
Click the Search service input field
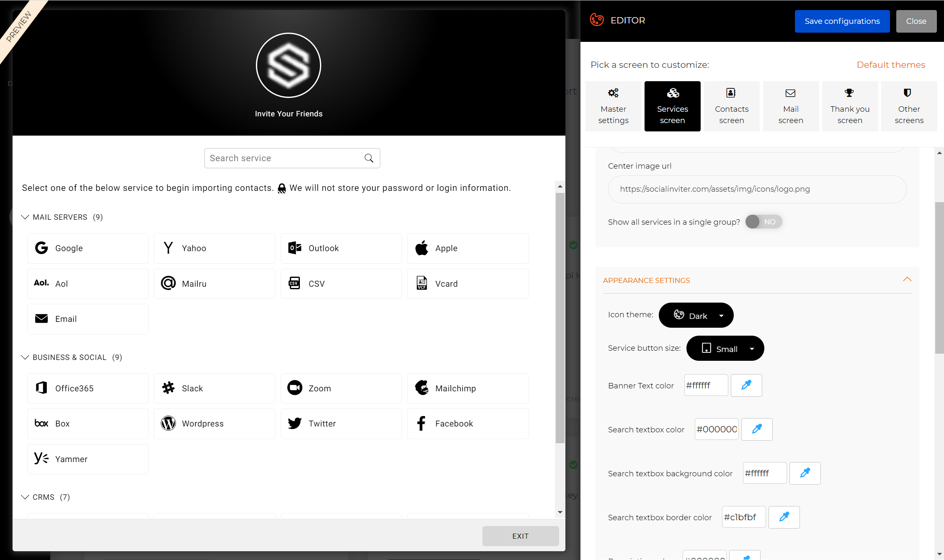click(292, 158)
